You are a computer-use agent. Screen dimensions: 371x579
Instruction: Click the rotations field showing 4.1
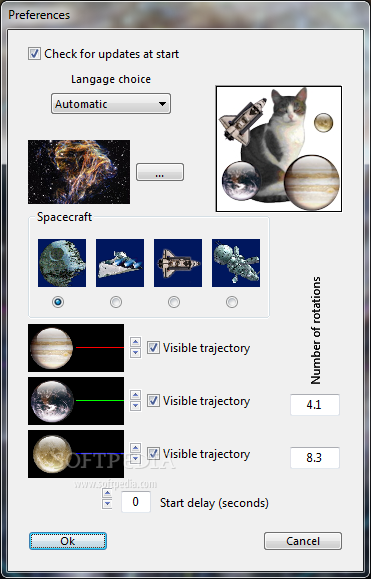point(315,405)
